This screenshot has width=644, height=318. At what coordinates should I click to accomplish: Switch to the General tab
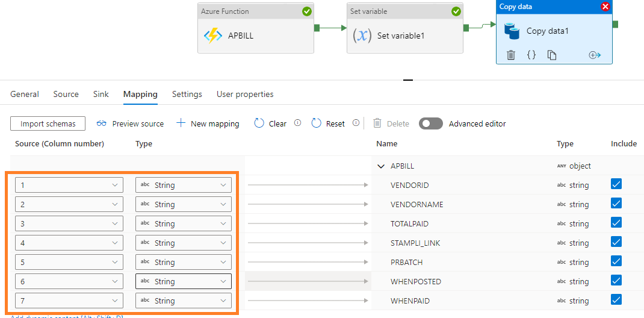click(x=25, y=94)
